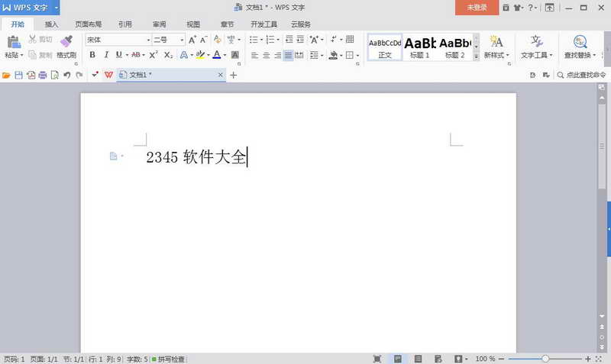Set Justify paragraph alignment

288,55
